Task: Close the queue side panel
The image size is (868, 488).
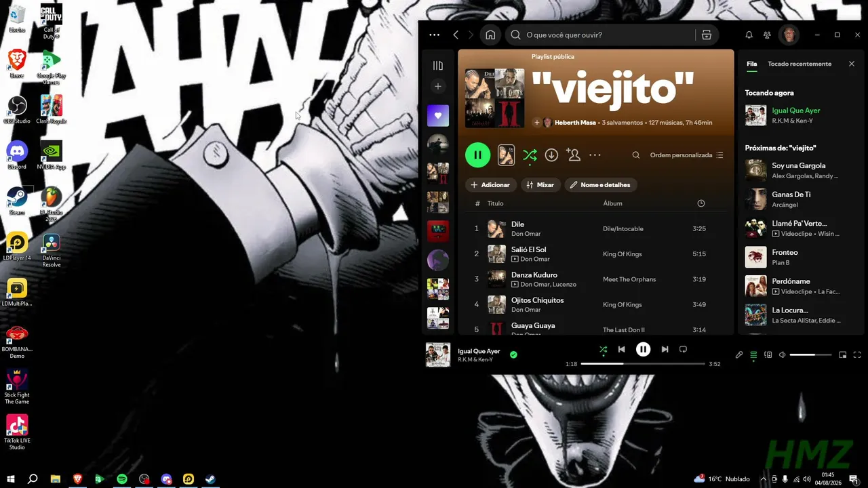Action: [x=852, y=64]
